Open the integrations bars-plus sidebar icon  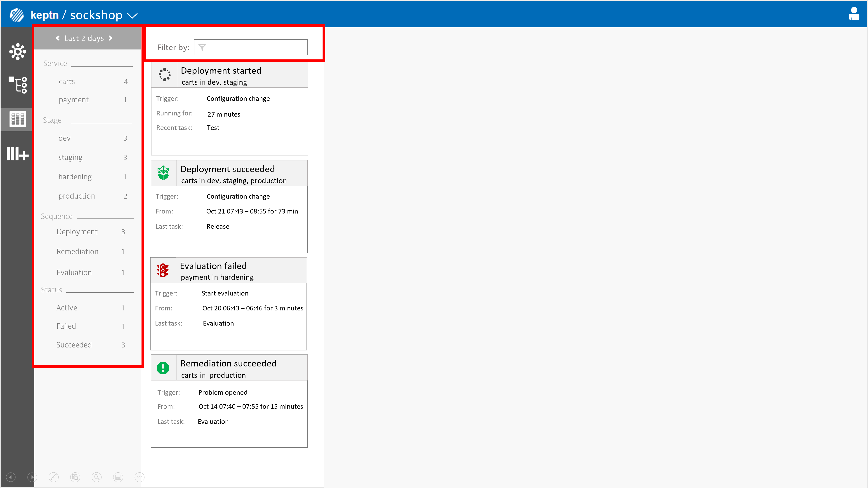pyautogui.click(x=18, y=154)
